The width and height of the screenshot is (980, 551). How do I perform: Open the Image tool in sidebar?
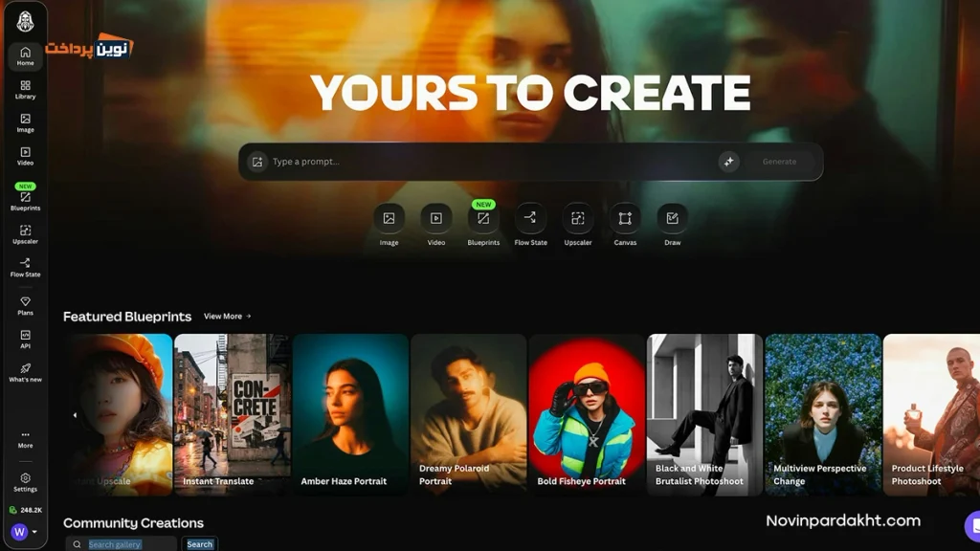coord(25,123)
